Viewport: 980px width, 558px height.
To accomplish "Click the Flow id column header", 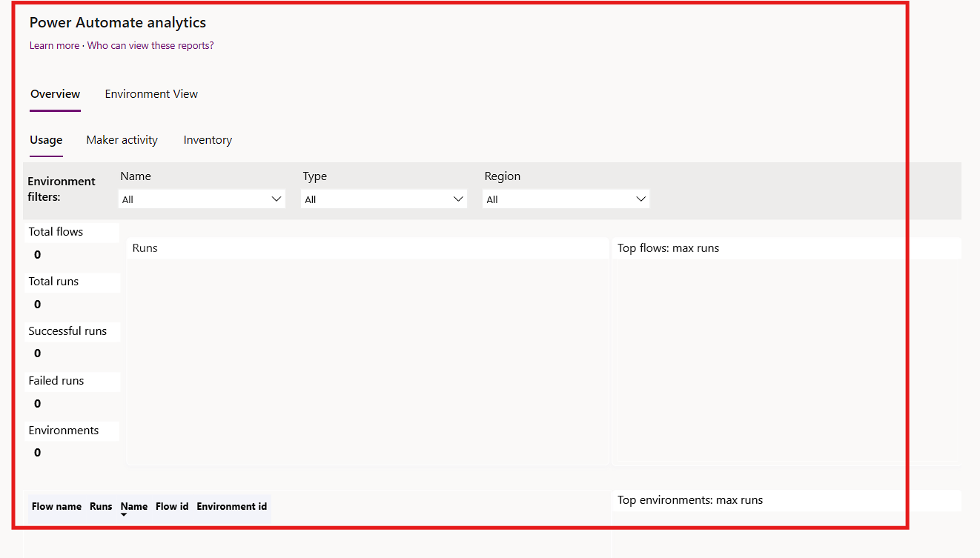I will tap(172, 507).
